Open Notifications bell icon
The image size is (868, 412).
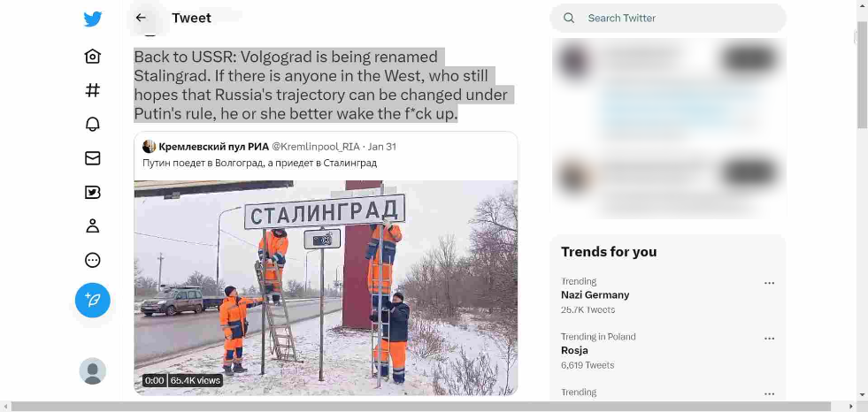(x=92, y=125)
